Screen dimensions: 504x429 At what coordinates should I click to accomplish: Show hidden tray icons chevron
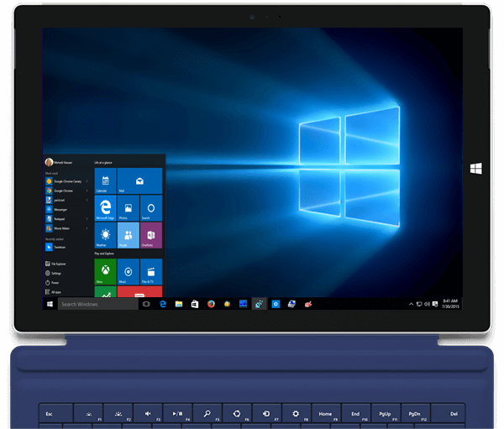tap(411, 304)
